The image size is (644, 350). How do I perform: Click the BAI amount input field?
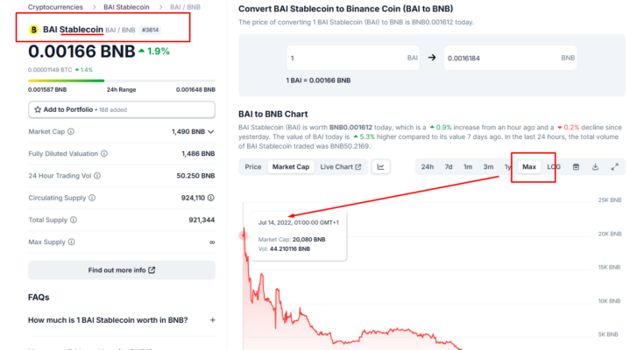click(345, 58)
